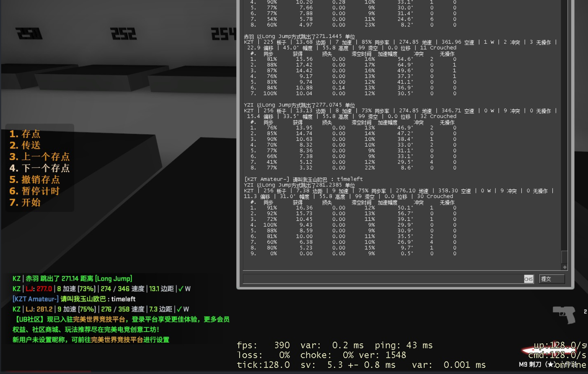Click the 11 Crouched value in console
The width and height of the screenshot is (588, 374).
(x=438, y=48)
